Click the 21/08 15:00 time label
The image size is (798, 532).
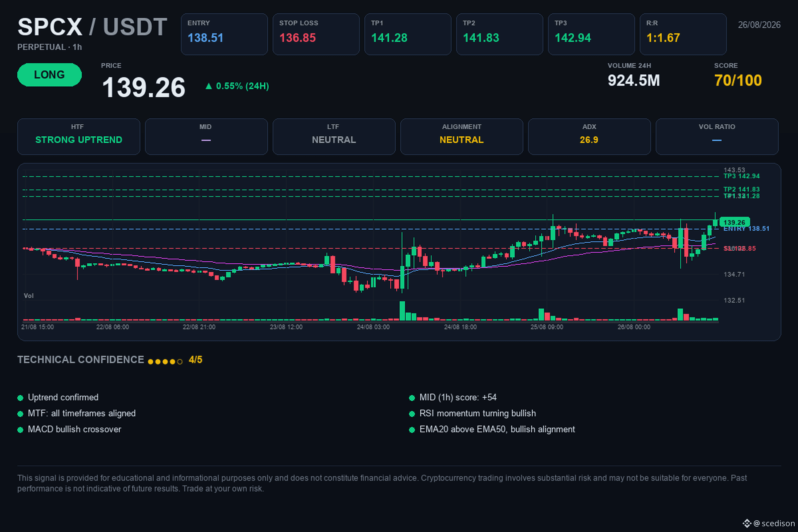[37, 327]
